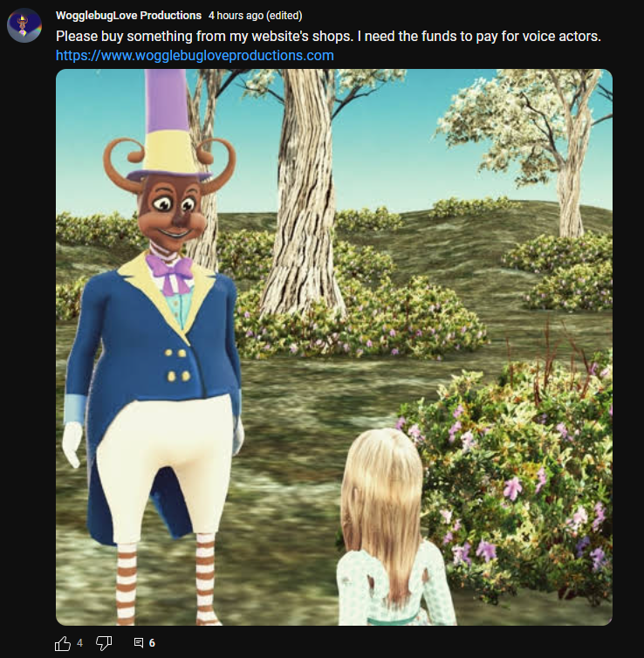644x658 pixels.
Task: Click the comment count number 6
Action: click(x=152, y=643)
